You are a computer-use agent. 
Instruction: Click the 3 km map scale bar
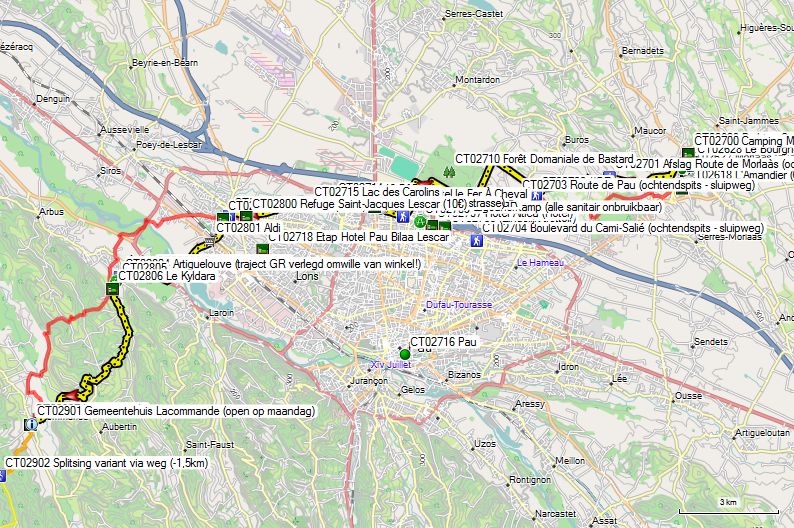728,507
